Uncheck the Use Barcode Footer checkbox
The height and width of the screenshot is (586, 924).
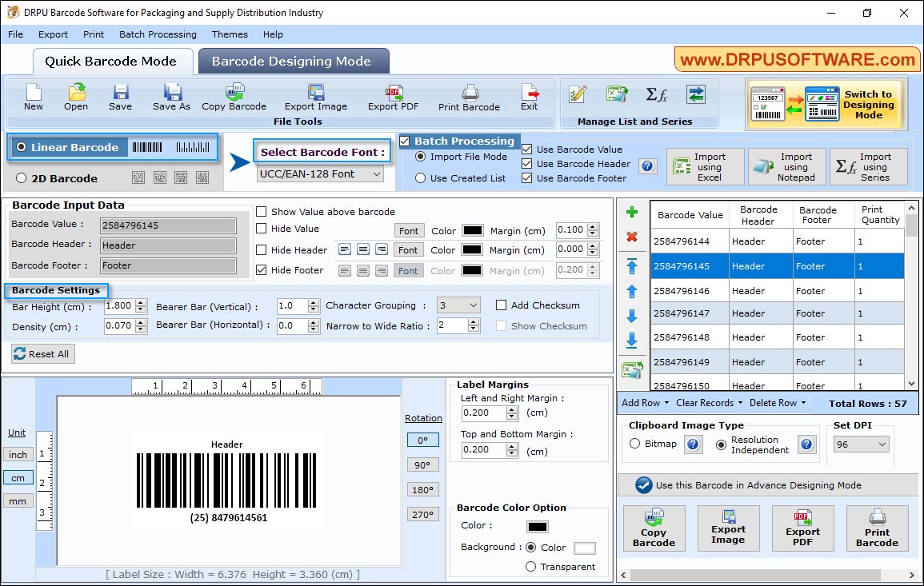tap(526, 177)
